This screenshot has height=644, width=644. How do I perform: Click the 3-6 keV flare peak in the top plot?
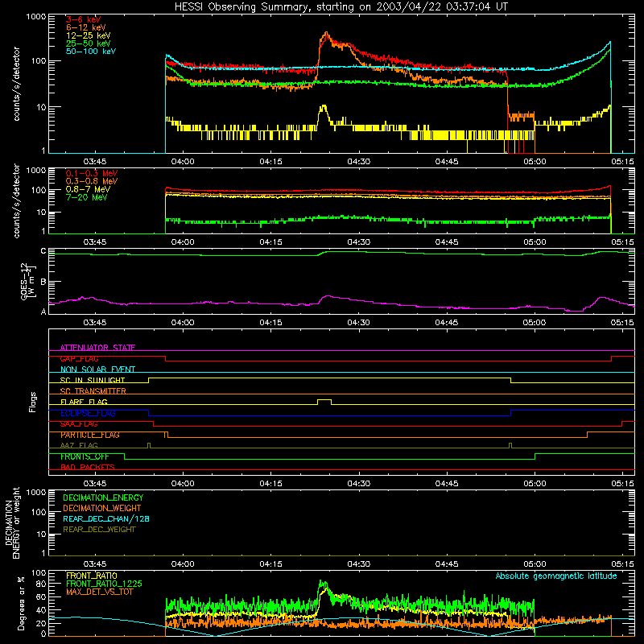pos(326,36)
